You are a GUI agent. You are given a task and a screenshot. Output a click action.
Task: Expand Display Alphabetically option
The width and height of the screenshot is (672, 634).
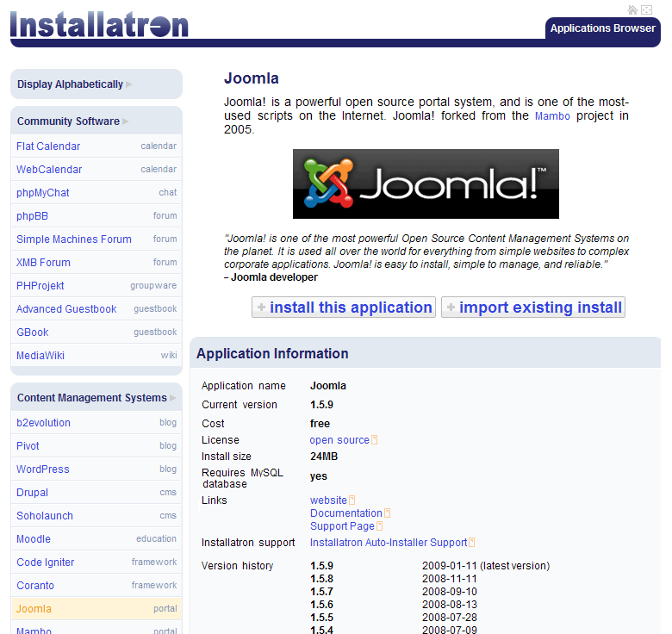coord(96,84)
